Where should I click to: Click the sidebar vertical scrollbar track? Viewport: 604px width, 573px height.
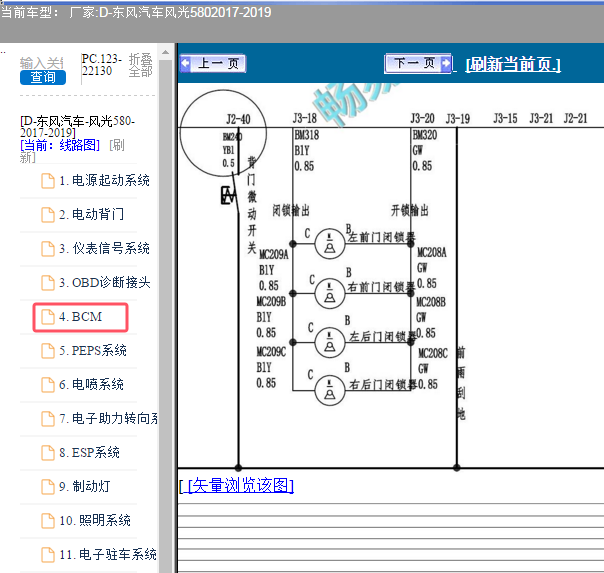pyautogui.click(x=166, y=316)
